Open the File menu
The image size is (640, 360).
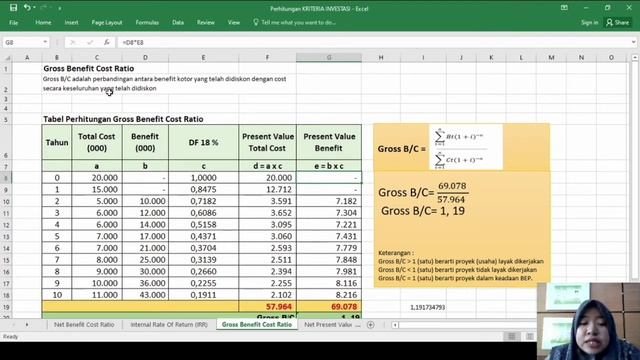coord(13,23)
